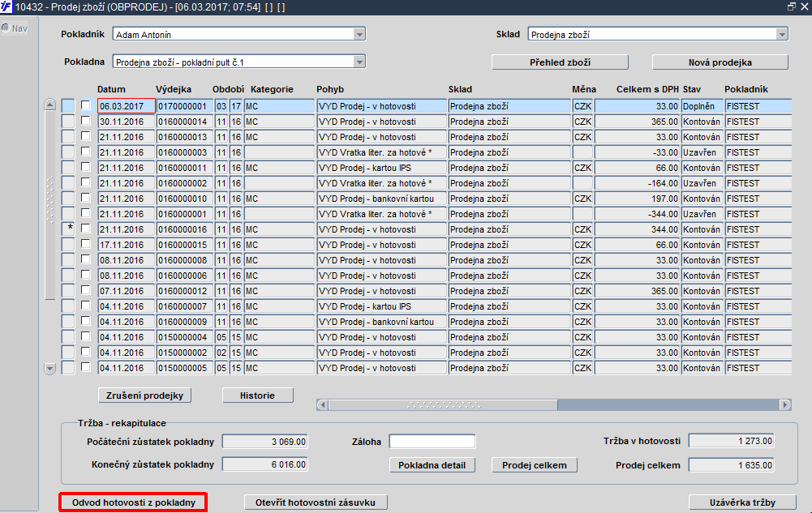Click the horizontal scrollbar thumb
The width and height of the screenshot is (812, 513).
tap(443, 404)
